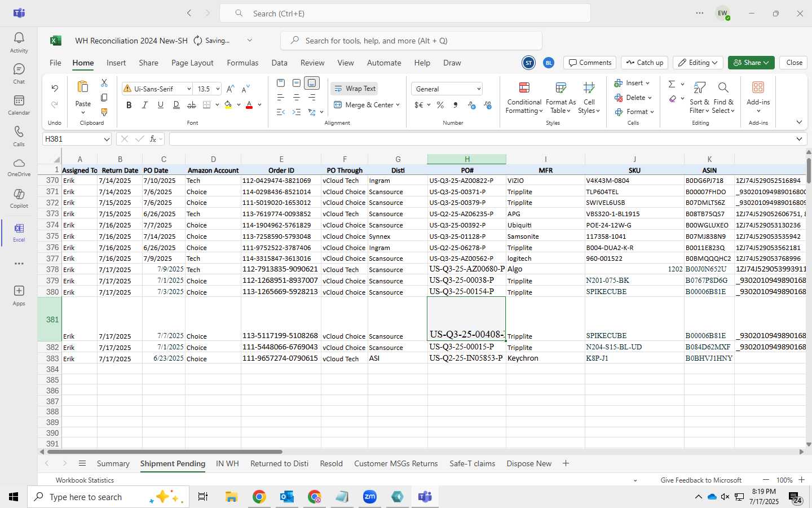Increase decimal places
The height and width of the screenshot is (508, 812).
[x=472, y=105]
